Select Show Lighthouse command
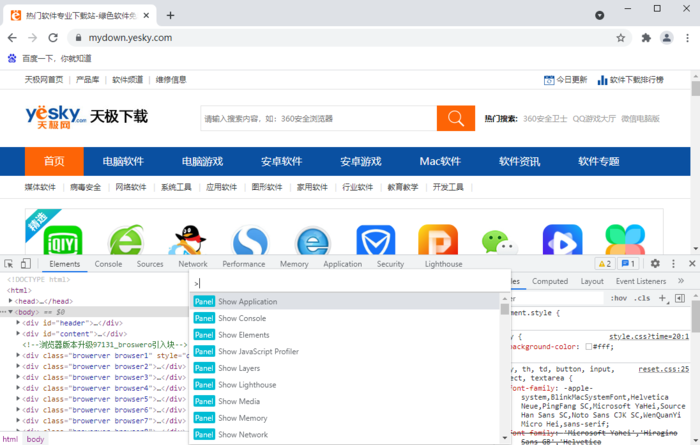Viewport: 700px width, 445px height. click(345, 385)
